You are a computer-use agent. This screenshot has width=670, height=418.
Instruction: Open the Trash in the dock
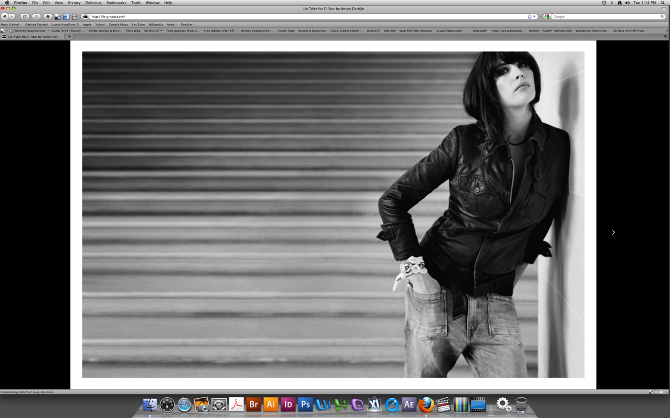(521, 404)
